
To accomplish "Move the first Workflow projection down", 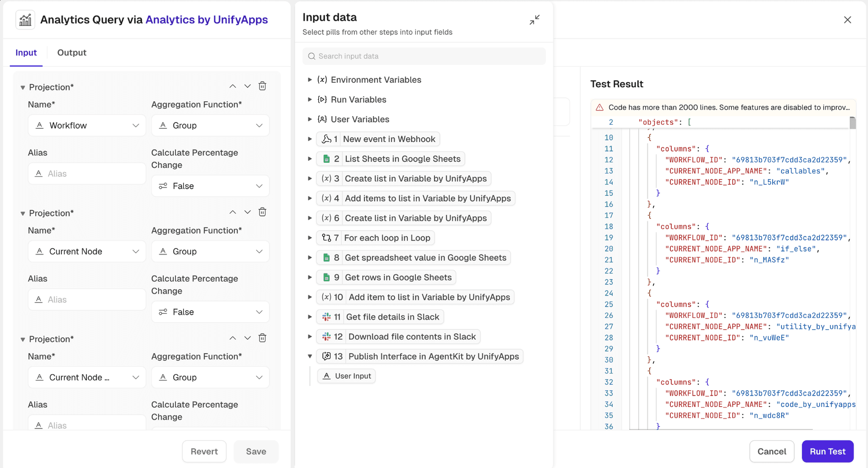I will (x=247, y=86).
